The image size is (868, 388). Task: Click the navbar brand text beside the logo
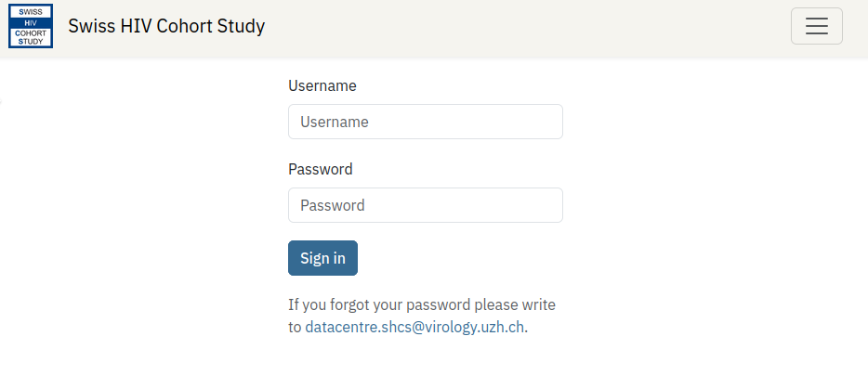[166, 26]
